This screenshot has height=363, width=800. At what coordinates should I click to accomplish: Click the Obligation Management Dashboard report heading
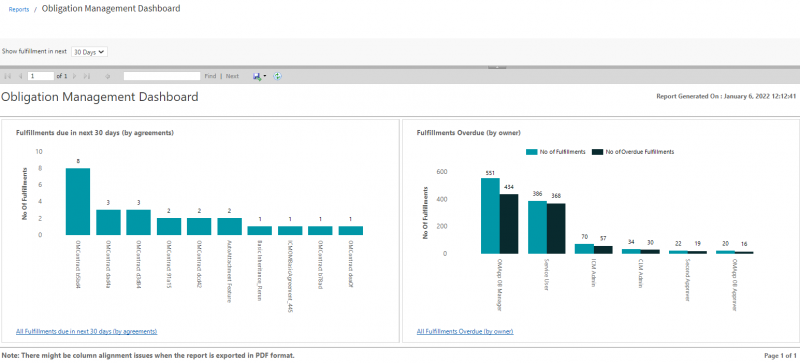pos(99,96)
